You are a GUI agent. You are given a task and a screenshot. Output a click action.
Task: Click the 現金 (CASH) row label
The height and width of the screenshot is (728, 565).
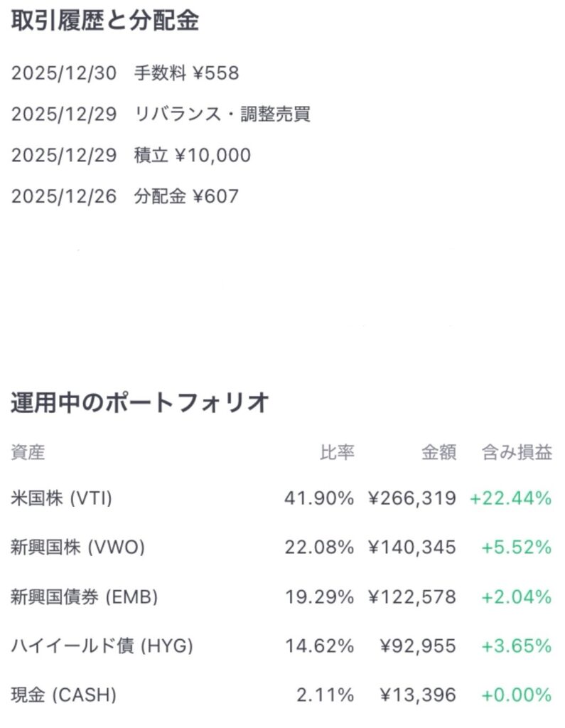[63, 695]
